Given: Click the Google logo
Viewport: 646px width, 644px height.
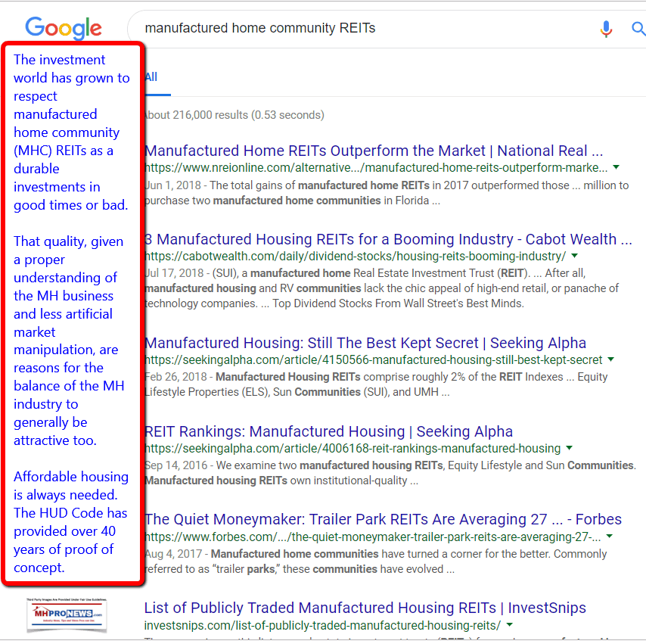Looking at the screenshot, I should click(x=63, y=28).
